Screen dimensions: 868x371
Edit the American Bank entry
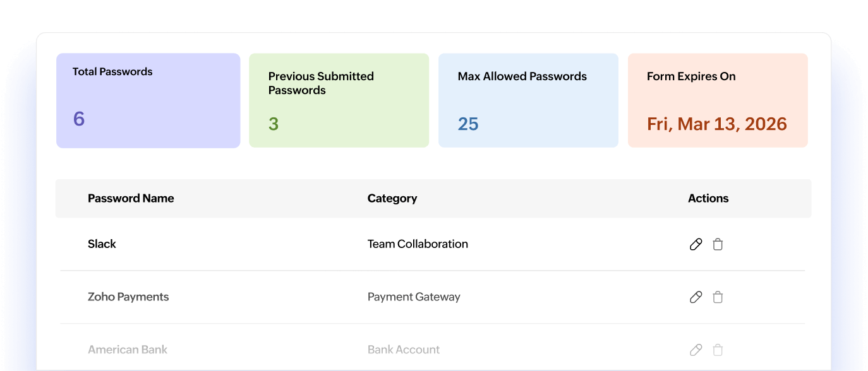pos(696,350)
